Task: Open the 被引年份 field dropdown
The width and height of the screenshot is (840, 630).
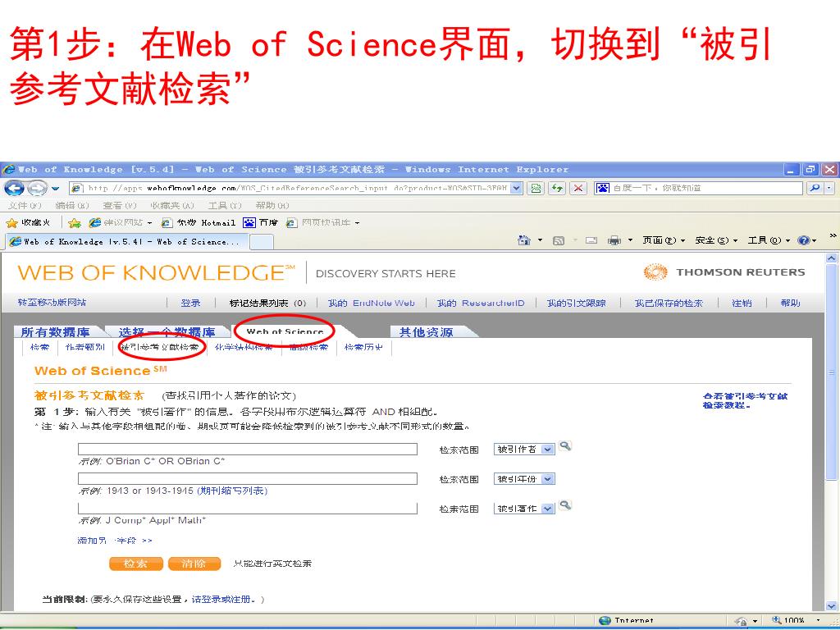Action: pos(524,479)
